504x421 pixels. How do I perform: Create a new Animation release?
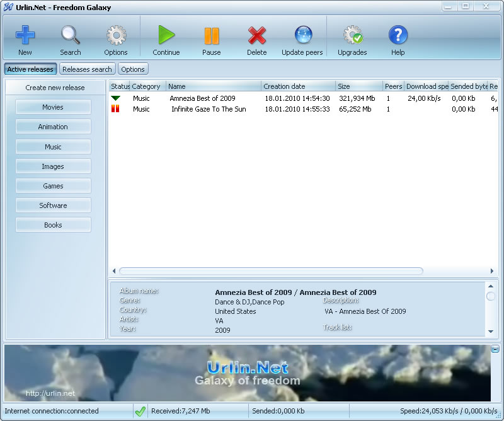[53, 127]
